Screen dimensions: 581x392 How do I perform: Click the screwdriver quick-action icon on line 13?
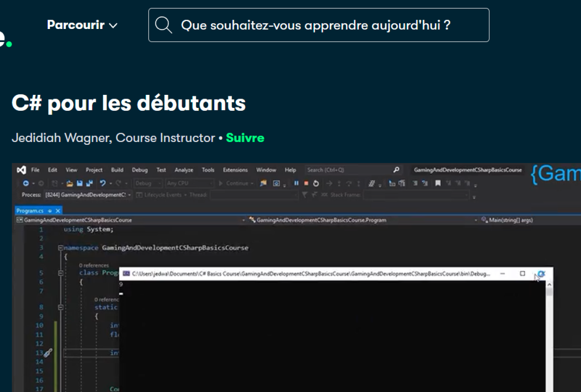(x=47, y=353)
